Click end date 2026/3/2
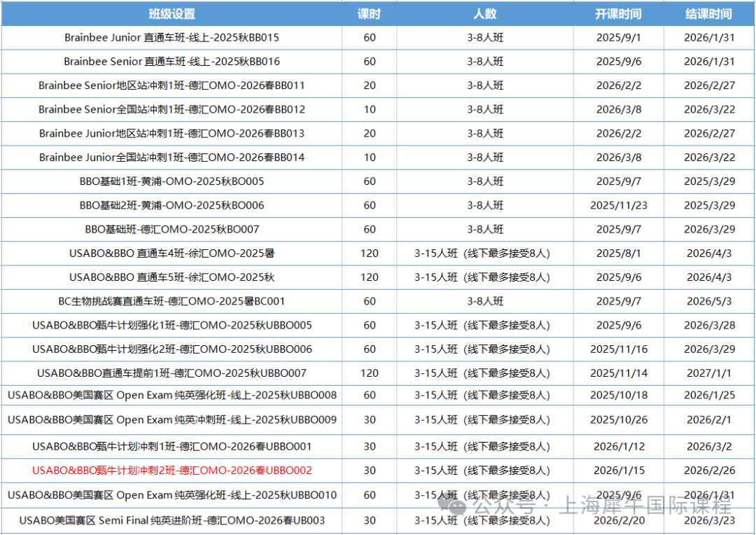The height and width of the screenshot is (535, 756). pyautogui.click(x=709, y=447)
